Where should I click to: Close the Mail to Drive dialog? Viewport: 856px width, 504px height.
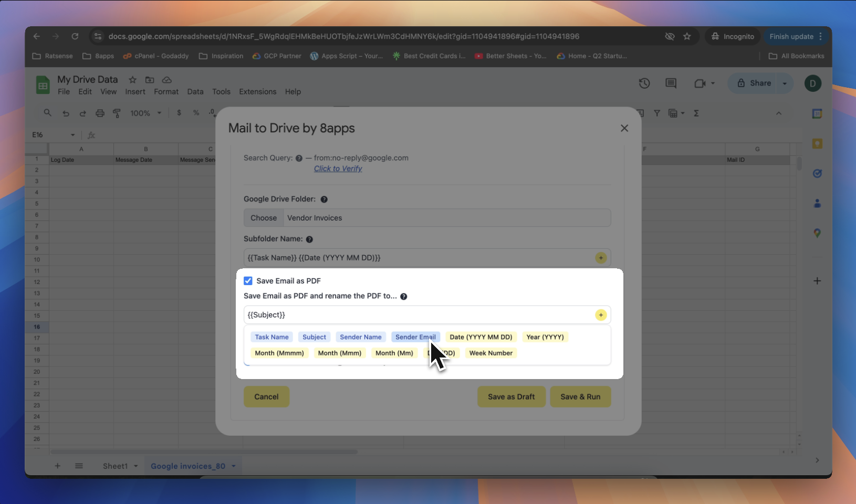(624, 128)
